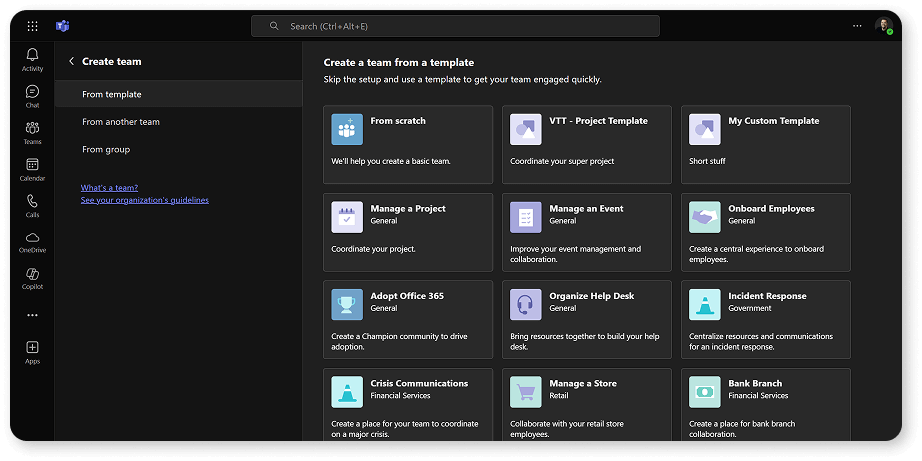Select the From another team tab
The image size is (922, 461).
coord(178,122)
